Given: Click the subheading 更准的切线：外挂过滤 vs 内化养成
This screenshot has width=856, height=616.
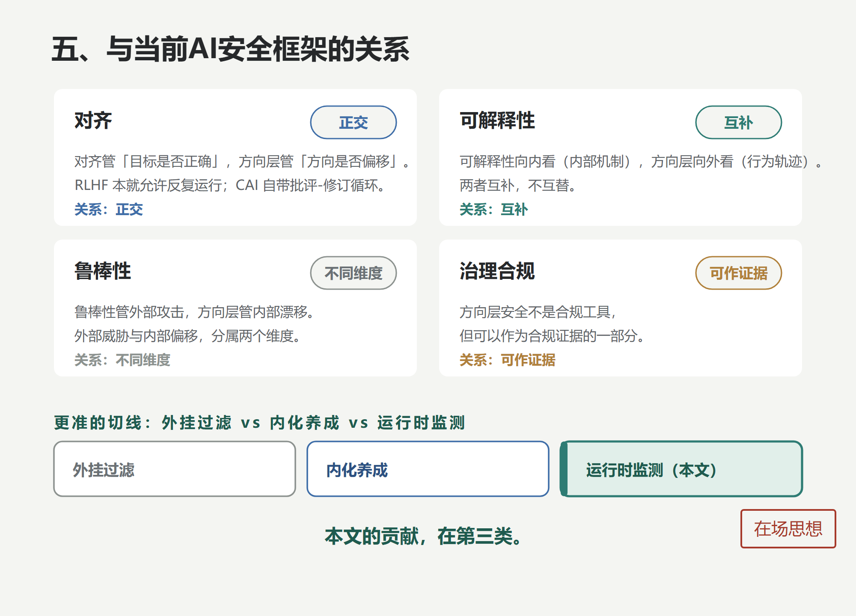Looking at the screenshot, I should 259,423.
